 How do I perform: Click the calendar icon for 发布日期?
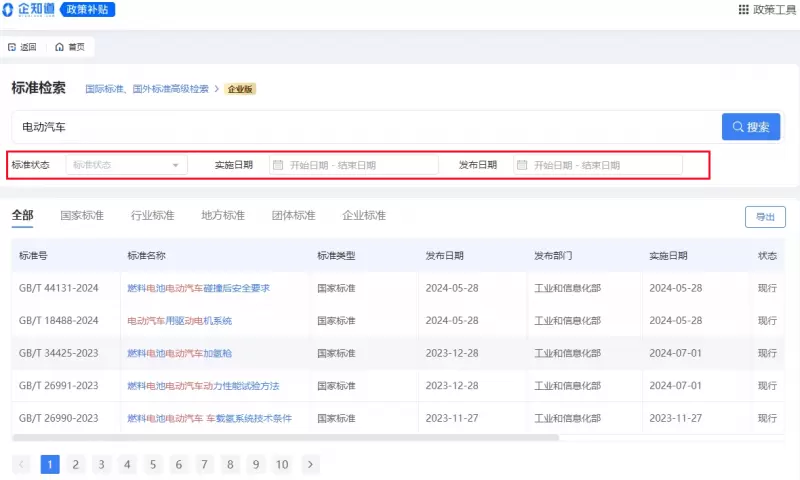(522, 165)
